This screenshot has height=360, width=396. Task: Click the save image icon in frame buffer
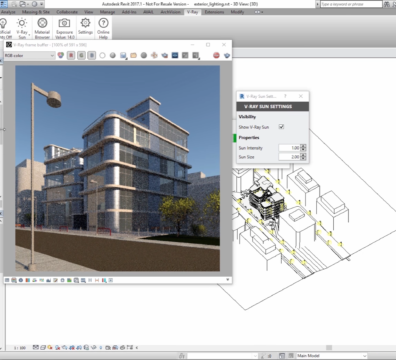[x=123, y=55]
